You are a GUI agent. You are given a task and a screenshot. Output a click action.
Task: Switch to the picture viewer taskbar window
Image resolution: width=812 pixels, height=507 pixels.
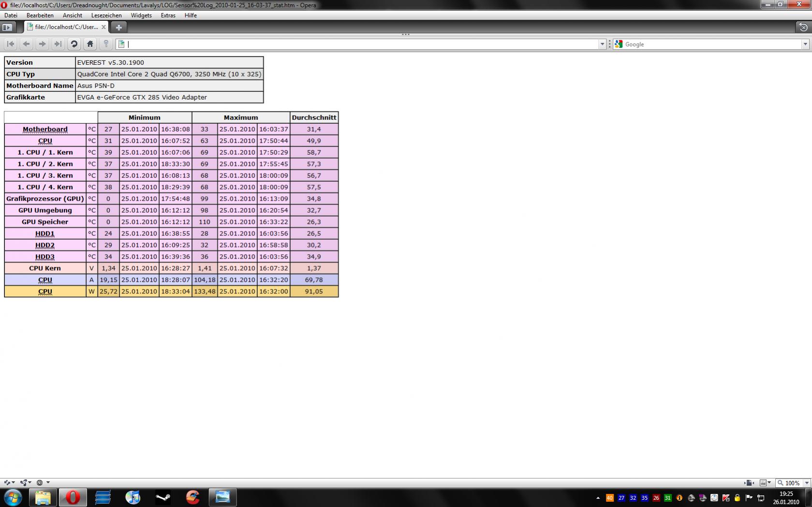tap(223, 497)
